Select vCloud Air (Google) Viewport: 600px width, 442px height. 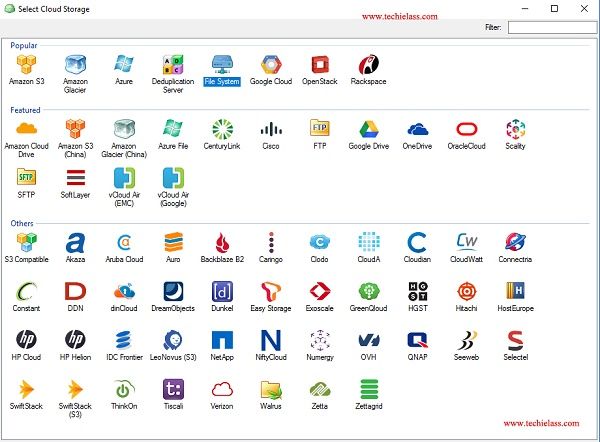173,178
